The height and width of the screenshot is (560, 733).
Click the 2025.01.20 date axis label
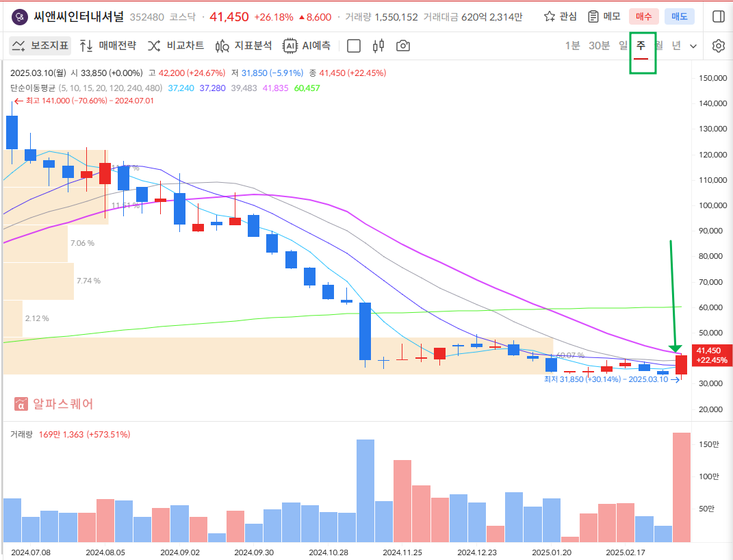coord(552,552)
